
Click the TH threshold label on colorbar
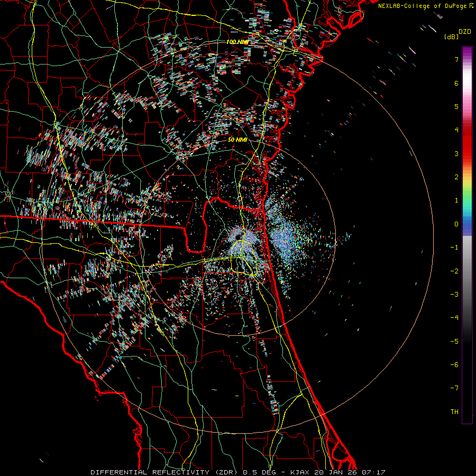point(454,412)
